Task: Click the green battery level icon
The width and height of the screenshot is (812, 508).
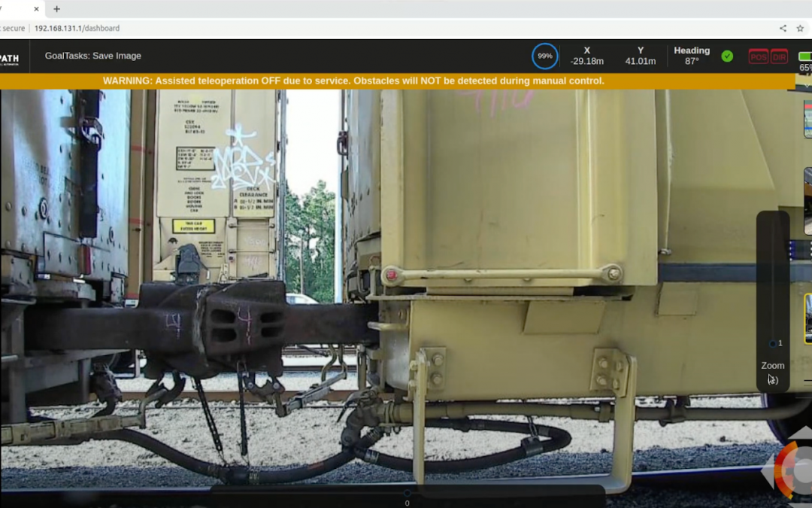Action: point(805,56)
